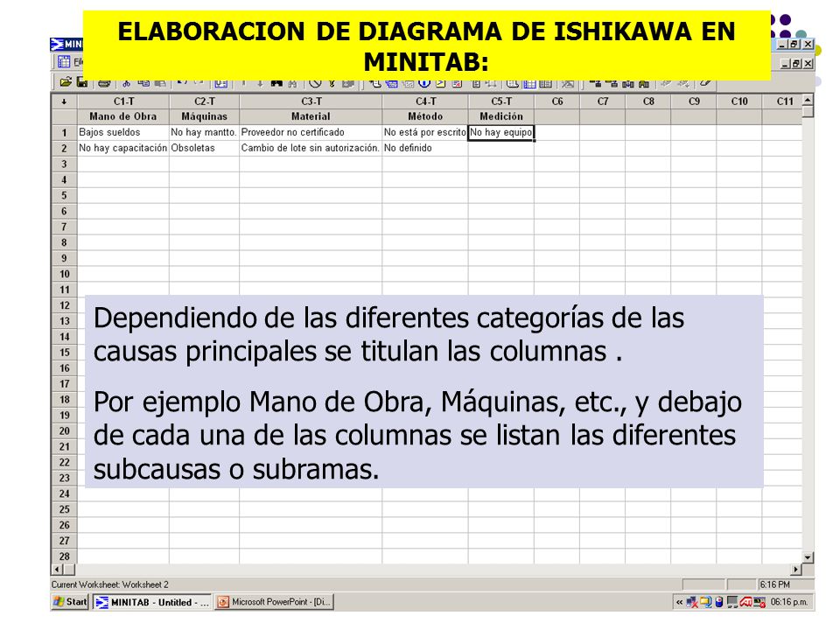Select empty column header C10
Screen dimensions: 840x630
tap(739, 101)
